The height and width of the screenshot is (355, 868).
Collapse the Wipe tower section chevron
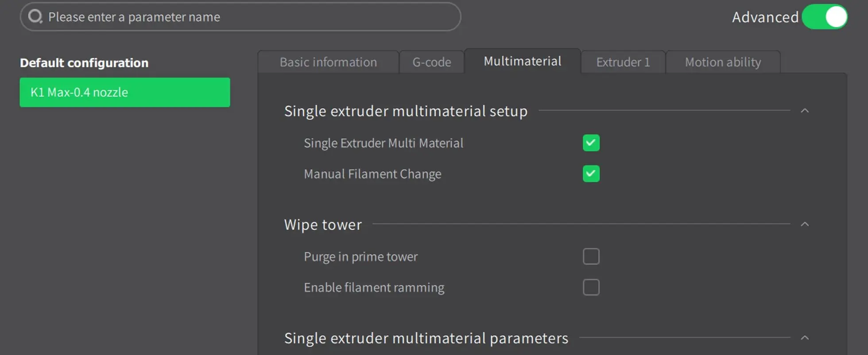805,224
